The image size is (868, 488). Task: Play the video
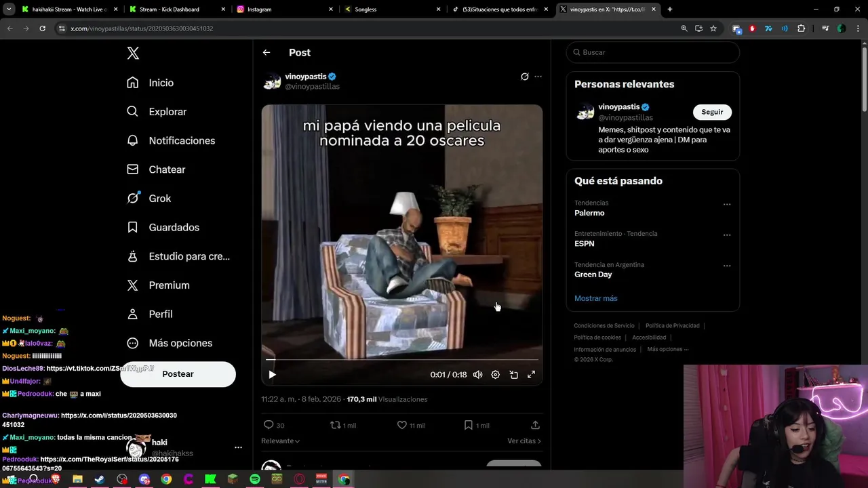click(x=272, y=375)
